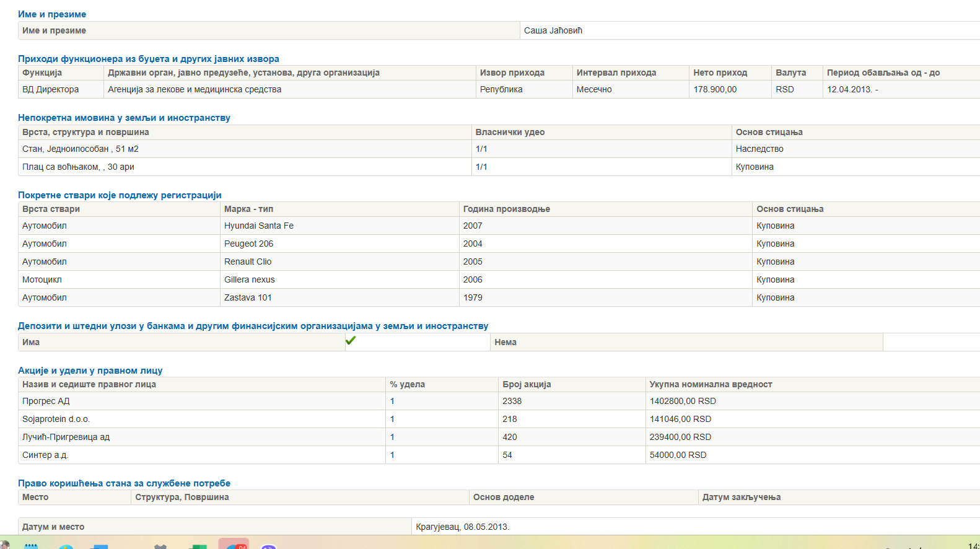Image resolution: width=980 pixels, height=549 pixels.
Task: Open the taskbar app with red notification badge
Action: pyautogui.click(x=234, y=545)
